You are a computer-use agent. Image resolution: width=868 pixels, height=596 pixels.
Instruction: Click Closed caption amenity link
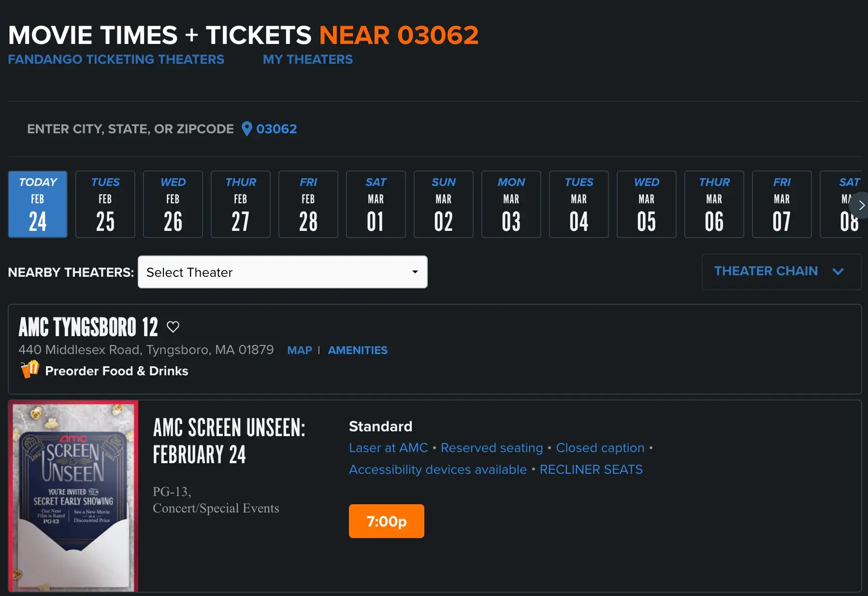pos(600,448)
